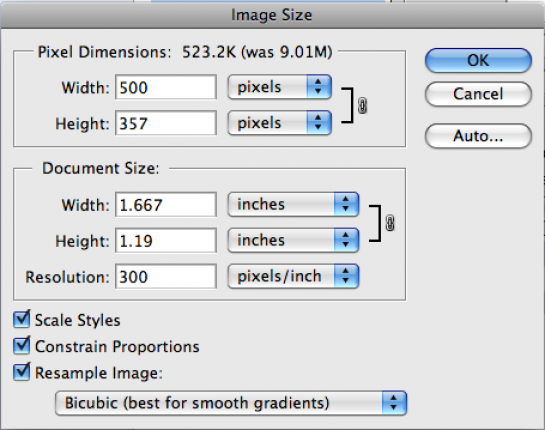Open pixel height units dropdown

tap(279, 123)
